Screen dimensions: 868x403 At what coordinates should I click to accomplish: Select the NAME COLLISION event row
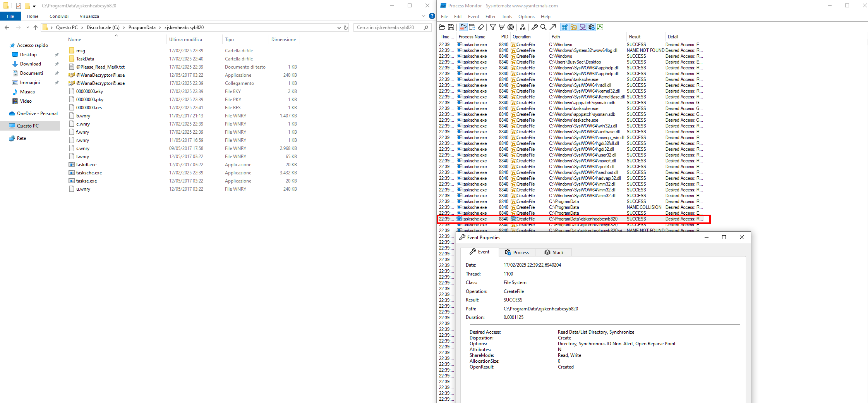click(x=571, y=207)
